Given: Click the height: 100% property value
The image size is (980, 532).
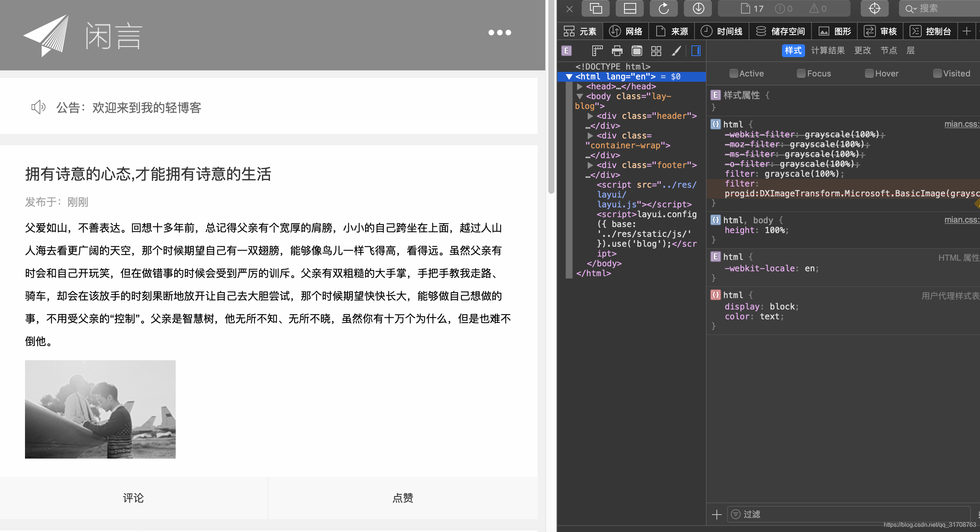Looking at the screenshot, I should [x=775, y=230].
